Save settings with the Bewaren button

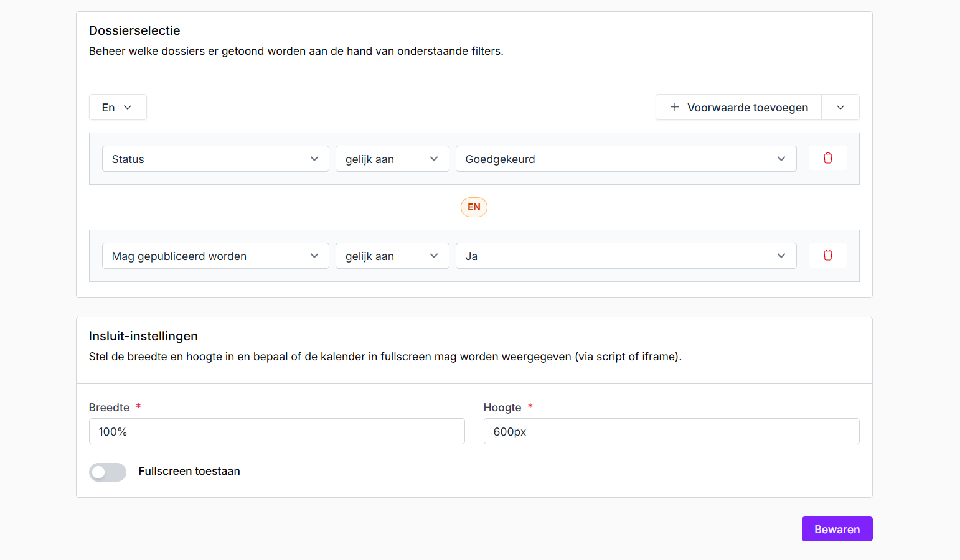[x=836, y=530]
